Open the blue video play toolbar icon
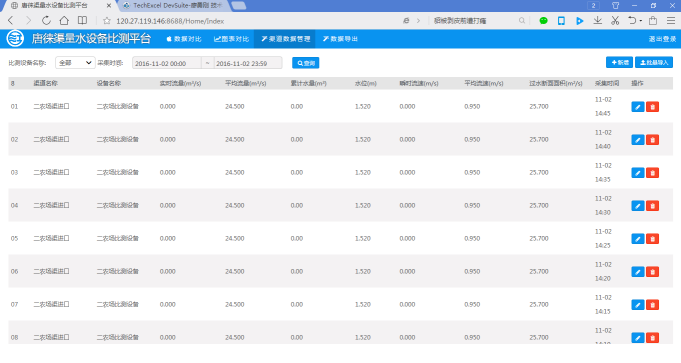This screenshot has width=681, height=363. point(579,20)
